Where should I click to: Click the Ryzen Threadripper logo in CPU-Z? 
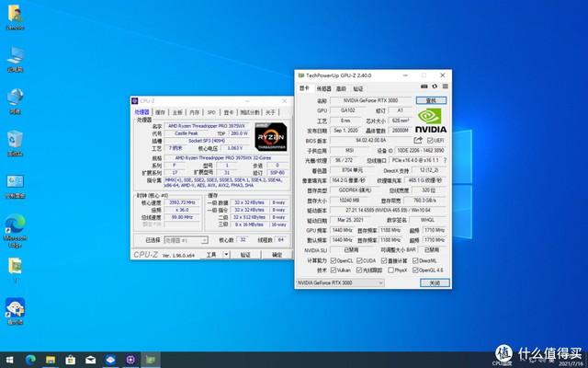coord(271,137)
